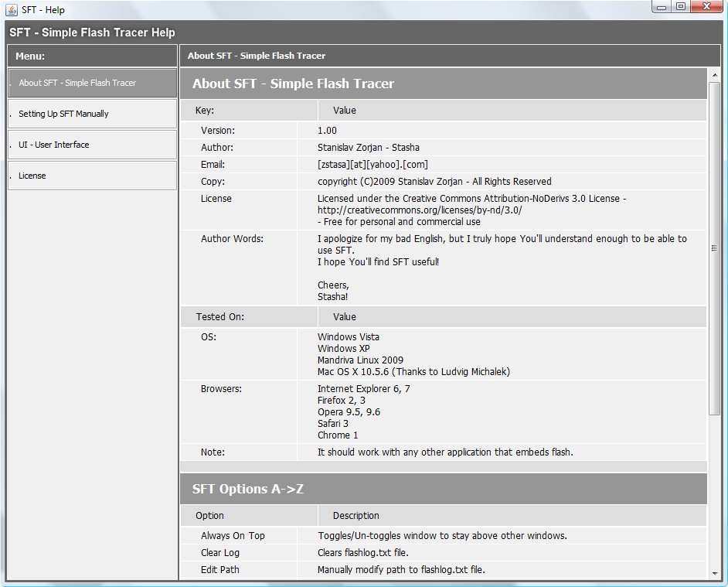Click the Clear Log option row

pos(444,553)
